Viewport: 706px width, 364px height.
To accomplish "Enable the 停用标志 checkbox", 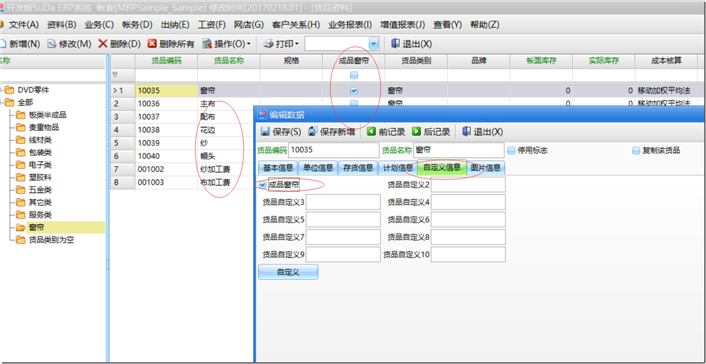I will tap(511, 150).
